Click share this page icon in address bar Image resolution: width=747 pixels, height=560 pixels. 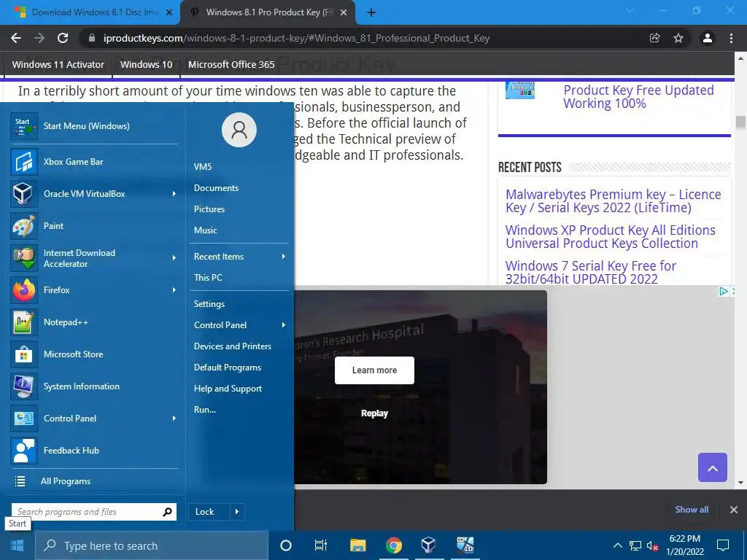point(655,38)
